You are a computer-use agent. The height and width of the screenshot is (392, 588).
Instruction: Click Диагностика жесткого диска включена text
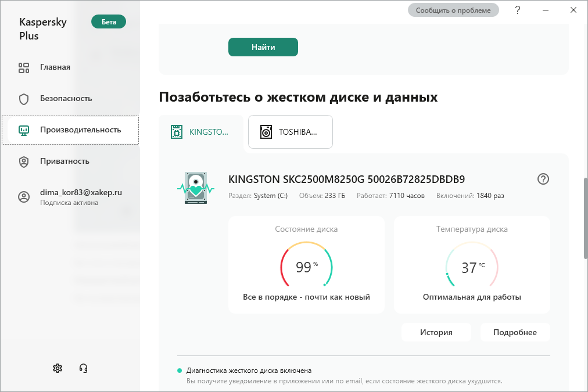click(x=249, y=371)
